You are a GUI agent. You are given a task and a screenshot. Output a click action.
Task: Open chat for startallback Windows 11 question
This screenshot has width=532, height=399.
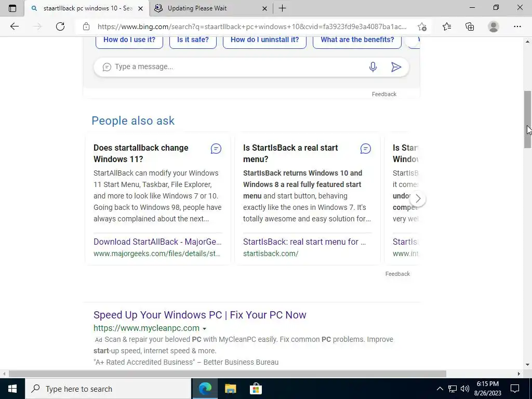coord(216,149)
